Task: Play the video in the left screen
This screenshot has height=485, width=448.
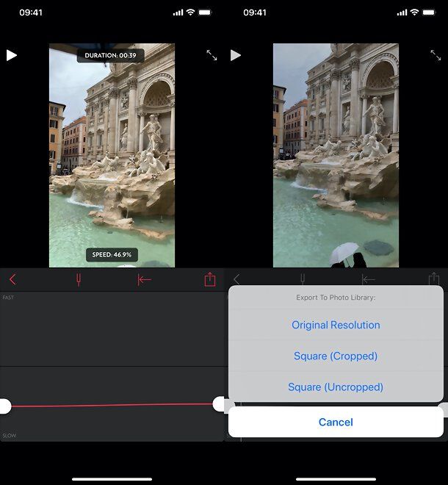Action: pos(12,55)
